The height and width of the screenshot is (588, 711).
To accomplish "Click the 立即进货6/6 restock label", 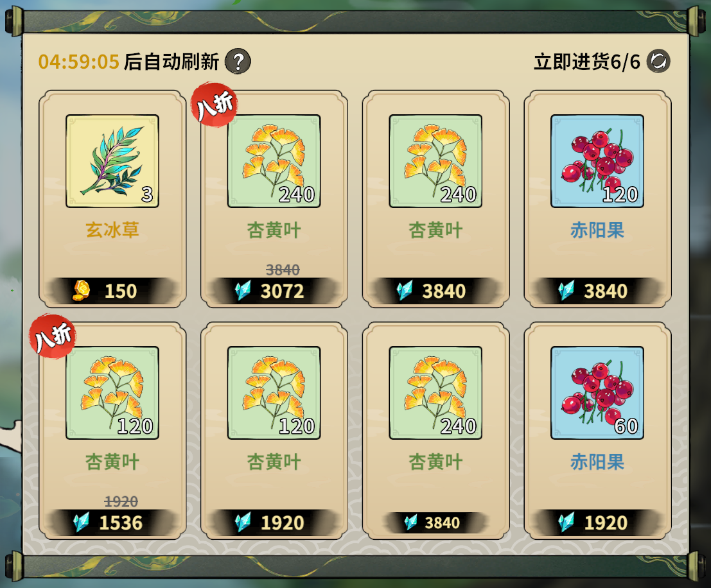I will (x=587, y=62).
